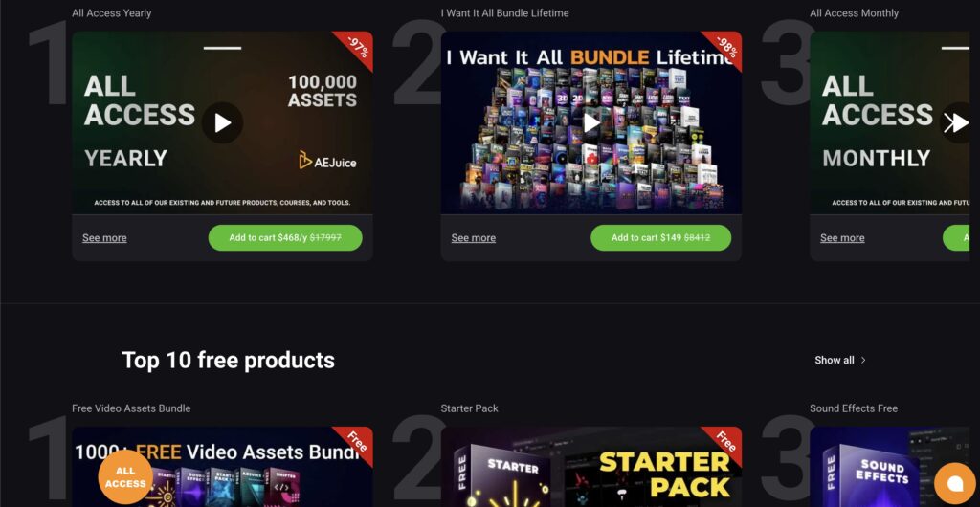
Task: Click the -97% discount ribbon
Action: (356, 48)
